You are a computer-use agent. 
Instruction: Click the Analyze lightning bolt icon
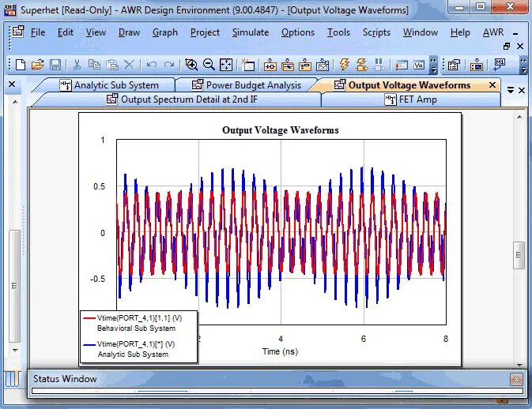(345, 65)
